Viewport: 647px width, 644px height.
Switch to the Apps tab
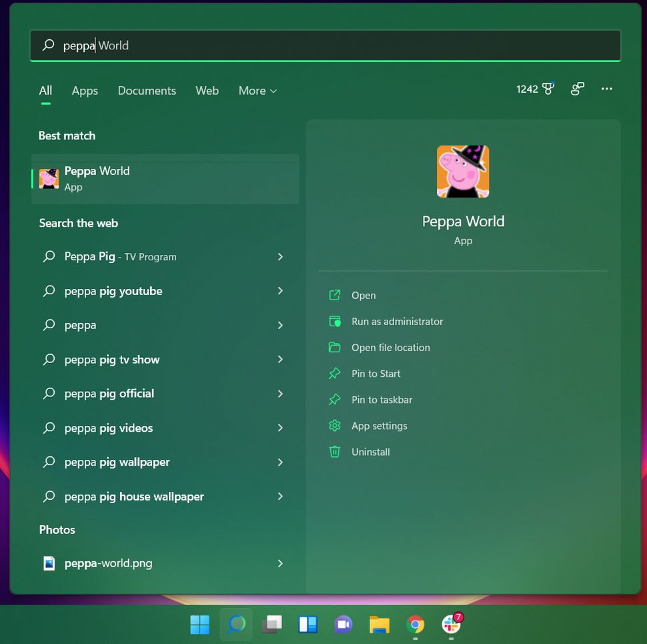tap(84, 91)
